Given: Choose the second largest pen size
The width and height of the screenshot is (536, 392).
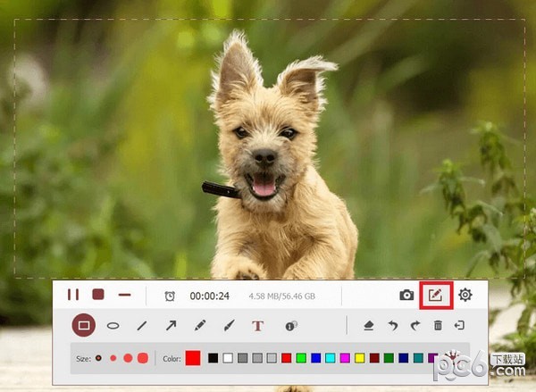Looking at the screenshot, I should [128, 358].
